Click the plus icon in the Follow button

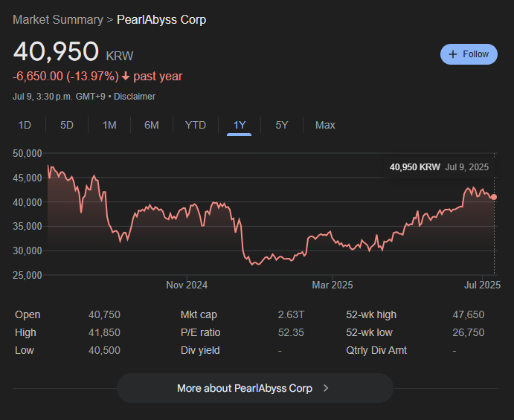453,54
